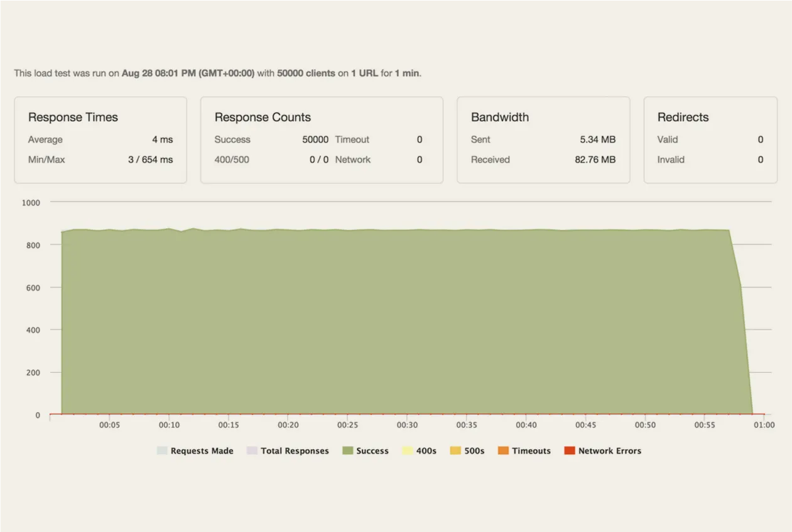Click the Network label in Response Counts

[x=353, y=160]
